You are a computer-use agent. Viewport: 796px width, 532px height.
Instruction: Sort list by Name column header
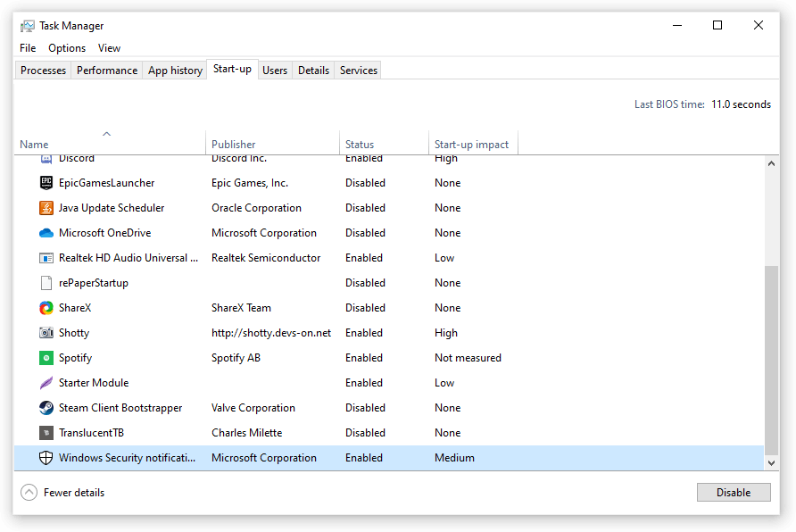pos(34,145)
